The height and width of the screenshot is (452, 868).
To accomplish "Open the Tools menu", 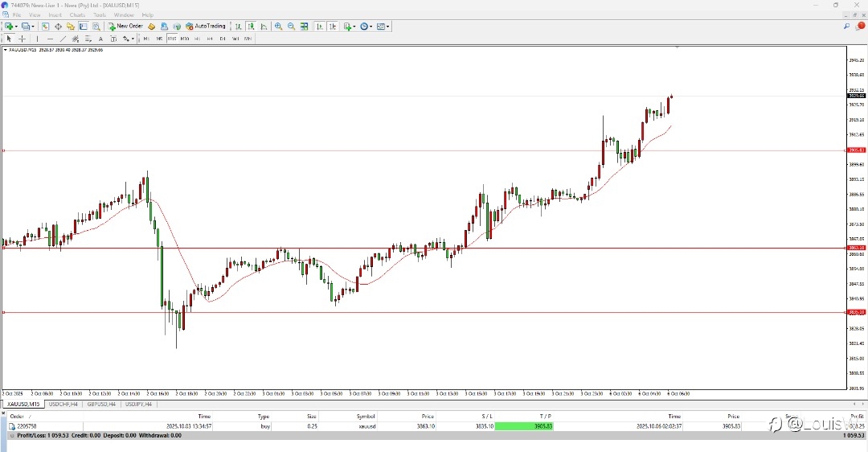I will (x=100, y=15).
